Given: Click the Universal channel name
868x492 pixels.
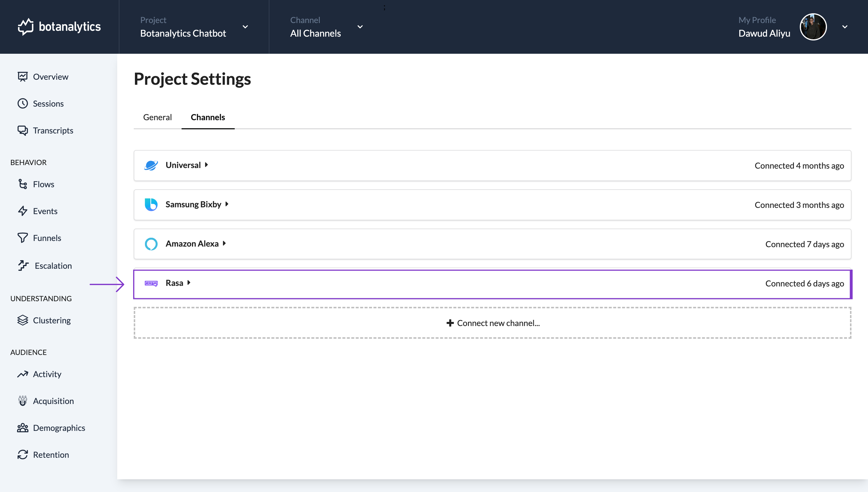Looking at the screenshot, I should click(x=183, y=165).
